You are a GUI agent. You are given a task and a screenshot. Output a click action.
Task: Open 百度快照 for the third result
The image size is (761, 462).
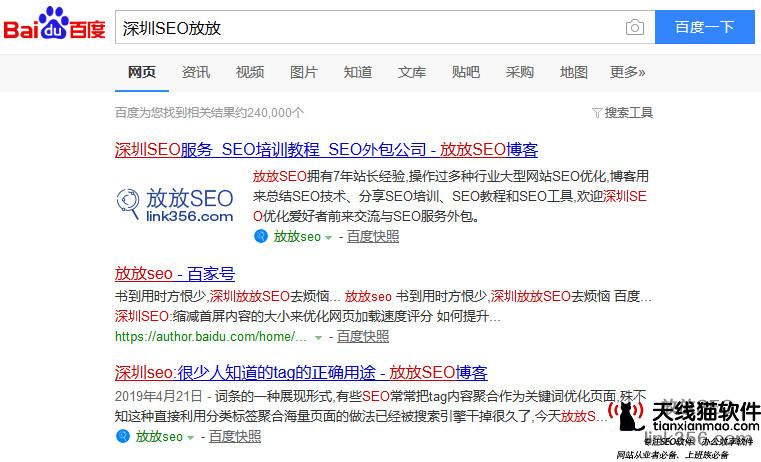click(x=235, y=436)
